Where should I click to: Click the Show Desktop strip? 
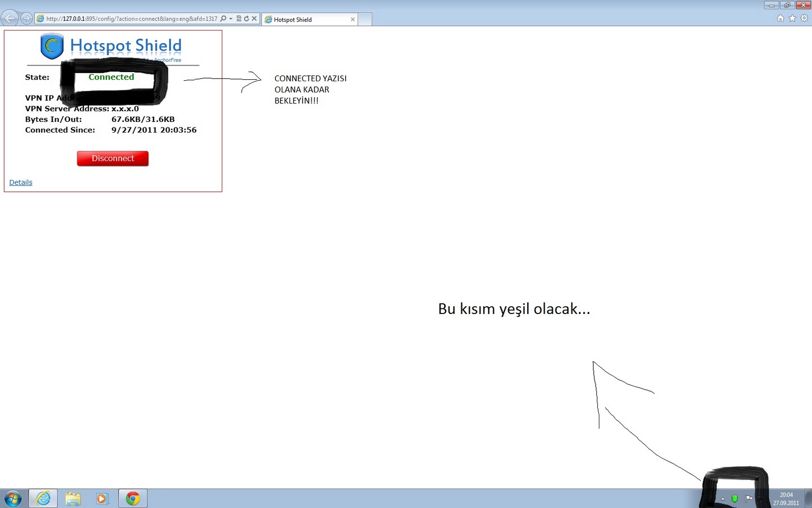808,498
